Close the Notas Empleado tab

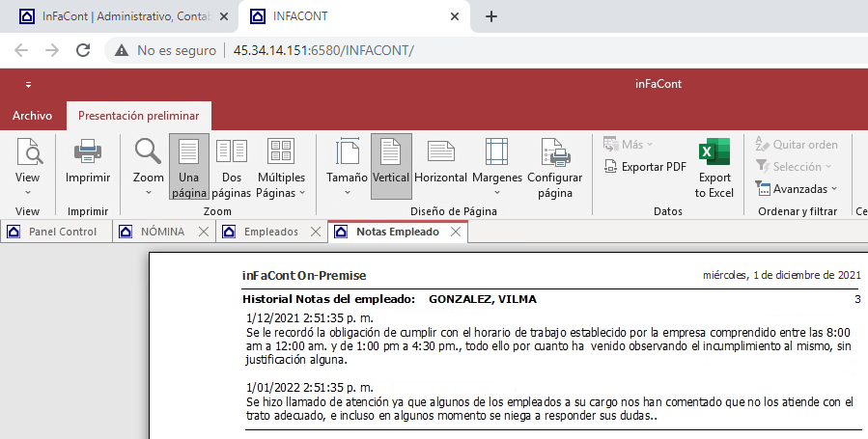pyautogui.click(x=456, y=232)
